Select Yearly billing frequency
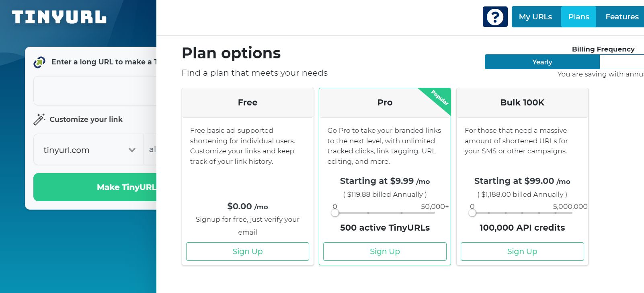 pyautogui.click(x=542, y=62)
